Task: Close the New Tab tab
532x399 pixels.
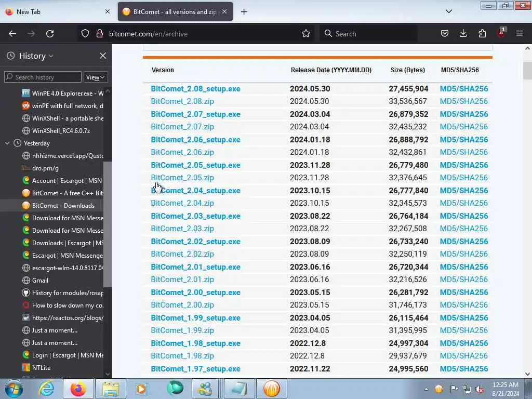Action: (108, 11)
